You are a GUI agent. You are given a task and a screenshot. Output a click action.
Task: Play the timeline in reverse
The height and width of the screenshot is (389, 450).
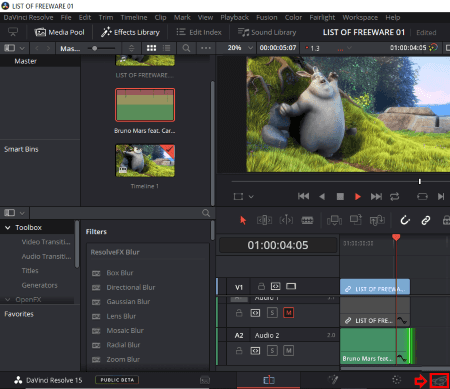pyautogui.click(x=322, y=197)
